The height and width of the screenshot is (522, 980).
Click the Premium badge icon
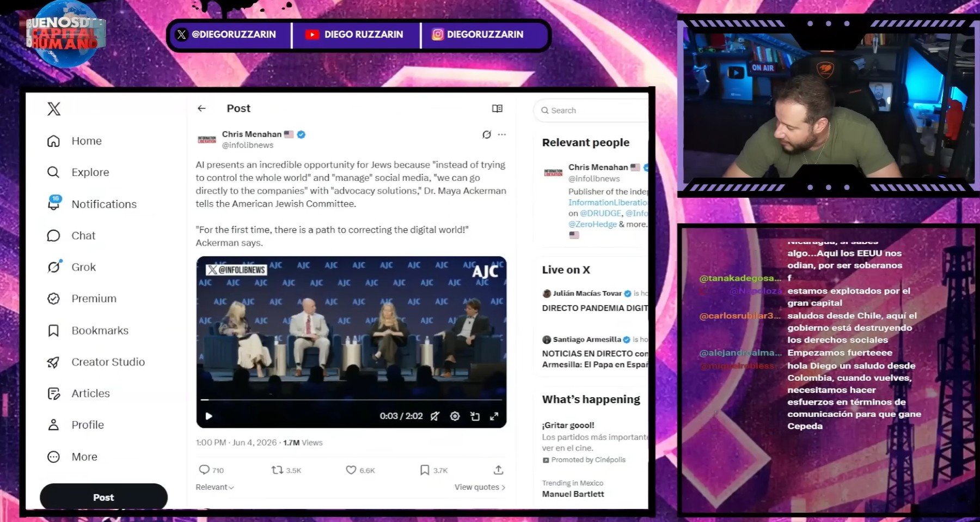coord(53,299)
